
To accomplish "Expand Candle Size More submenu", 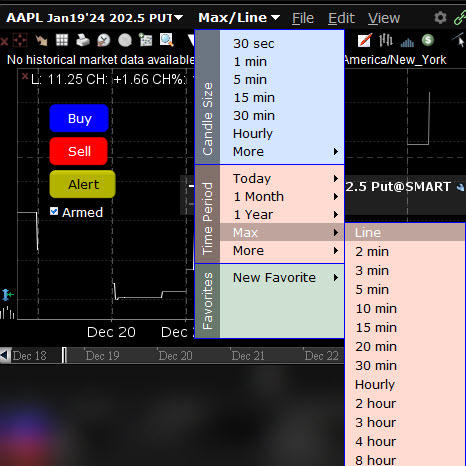I will click(282, 152).
